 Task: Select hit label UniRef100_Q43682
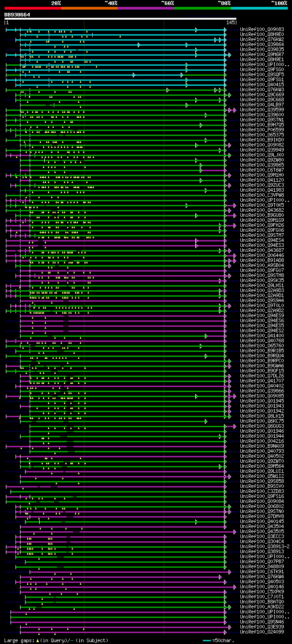[x=262, y=210]
